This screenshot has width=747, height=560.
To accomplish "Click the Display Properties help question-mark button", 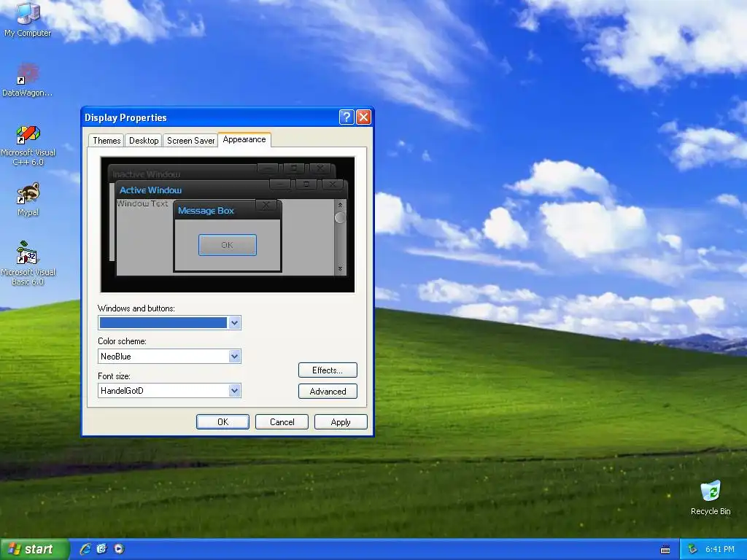I will pos(347,117).
